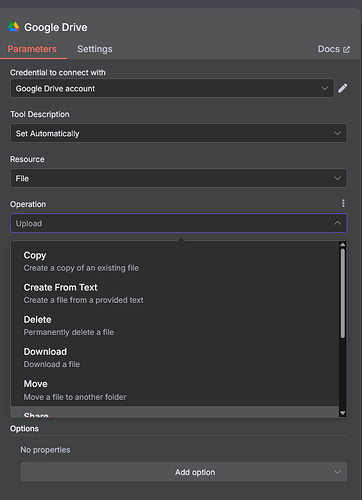The image size is (362, 500).
Task: Pick the Delete operation
Action: click(x=175, y=326)
